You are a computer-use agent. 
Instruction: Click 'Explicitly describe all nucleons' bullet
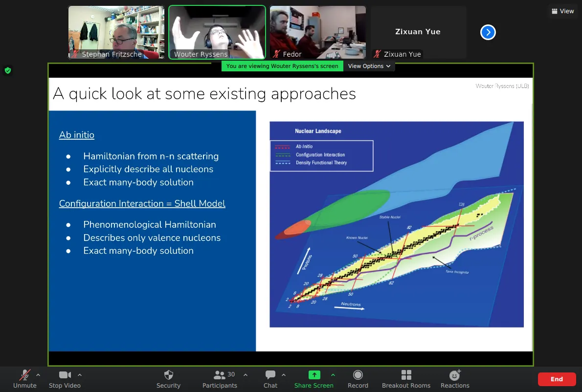(x=148, y=169)
